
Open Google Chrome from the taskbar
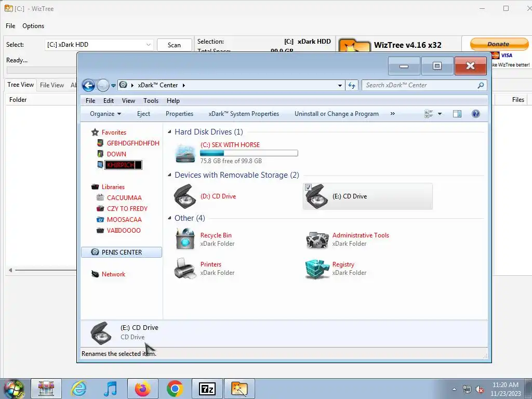tap(175, 389)
